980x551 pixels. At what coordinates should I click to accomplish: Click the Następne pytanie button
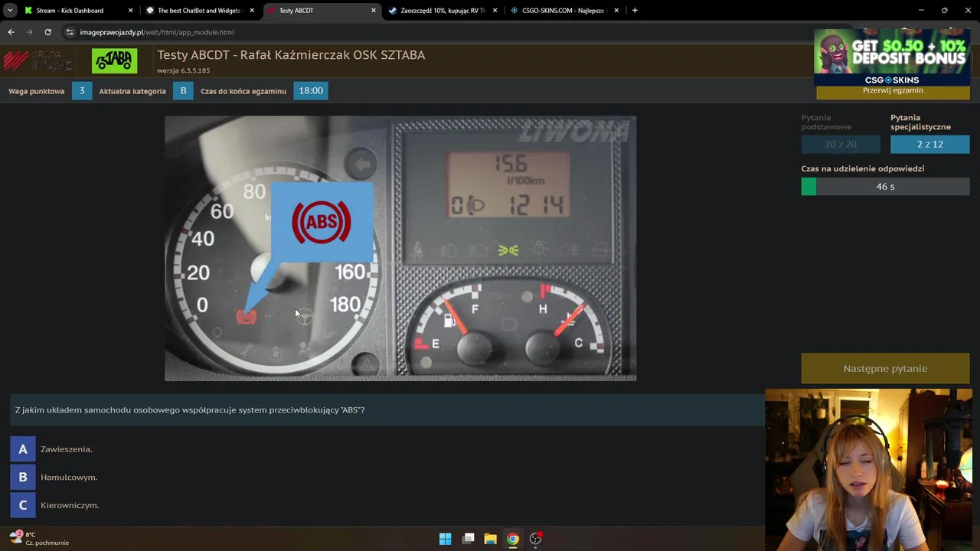tap(885, 368)
